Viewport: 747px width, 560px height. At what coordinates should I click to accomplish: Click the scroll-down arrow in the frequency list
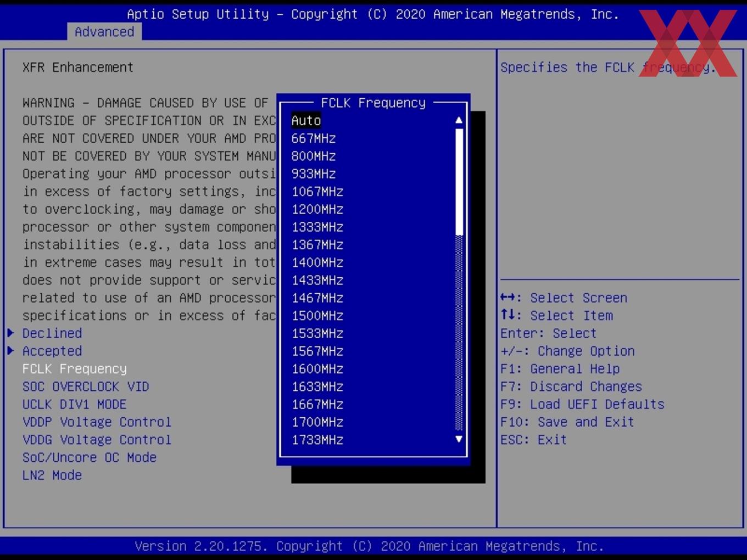click(459, 439)
